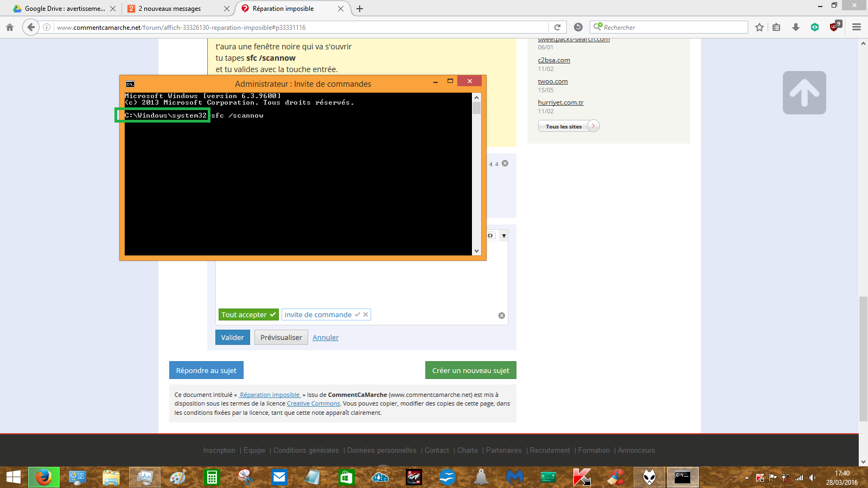Show hidden system tray icons
Viewport: 868px width, 488px height.
(746, 478)
